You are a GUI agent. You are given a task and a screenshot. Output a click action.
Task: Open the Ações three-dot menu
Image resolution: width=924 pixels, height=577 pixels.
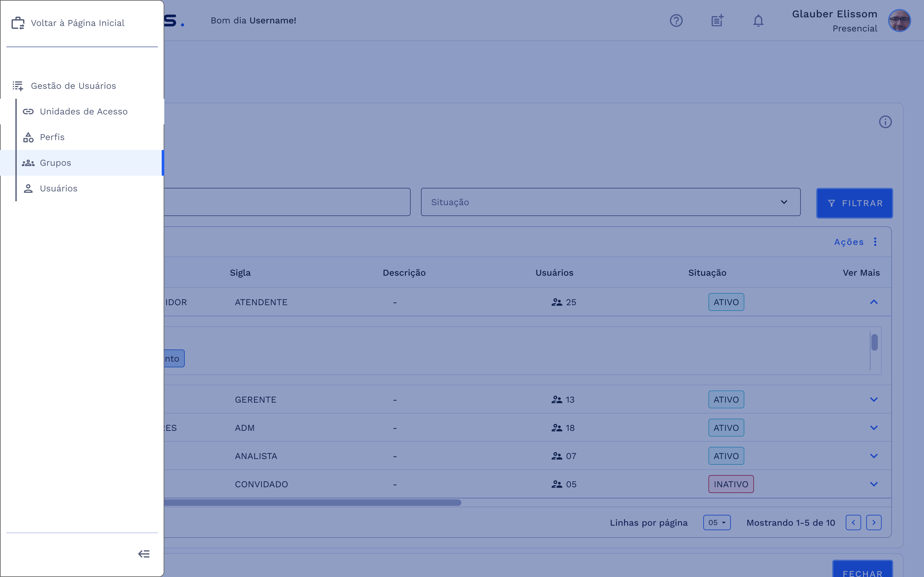click(x=875, y=242)
